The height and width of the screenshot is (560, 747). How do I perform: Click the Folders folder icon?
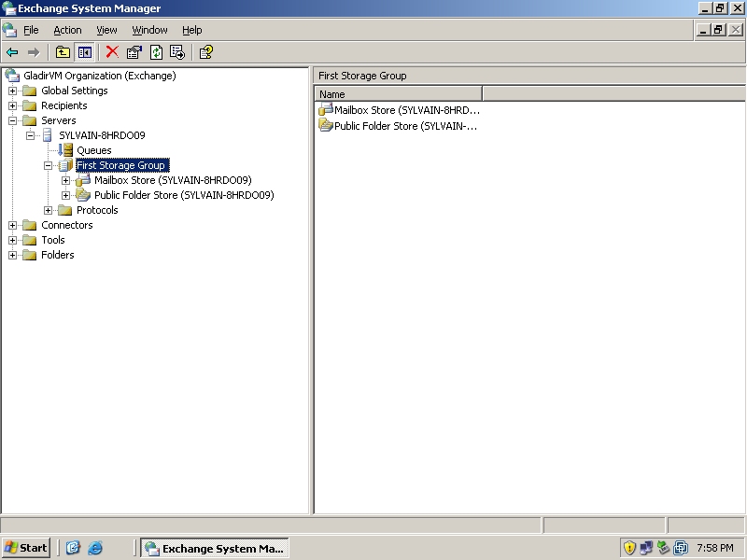30,255
